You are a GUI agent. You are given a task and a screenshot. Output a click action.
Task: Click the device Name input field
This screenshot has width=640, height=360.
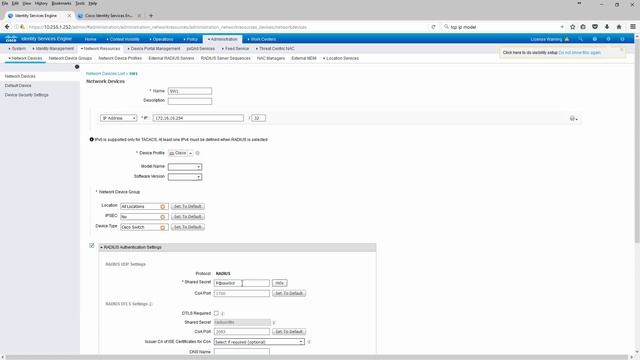pyautogui.click(x=190, y=91)
